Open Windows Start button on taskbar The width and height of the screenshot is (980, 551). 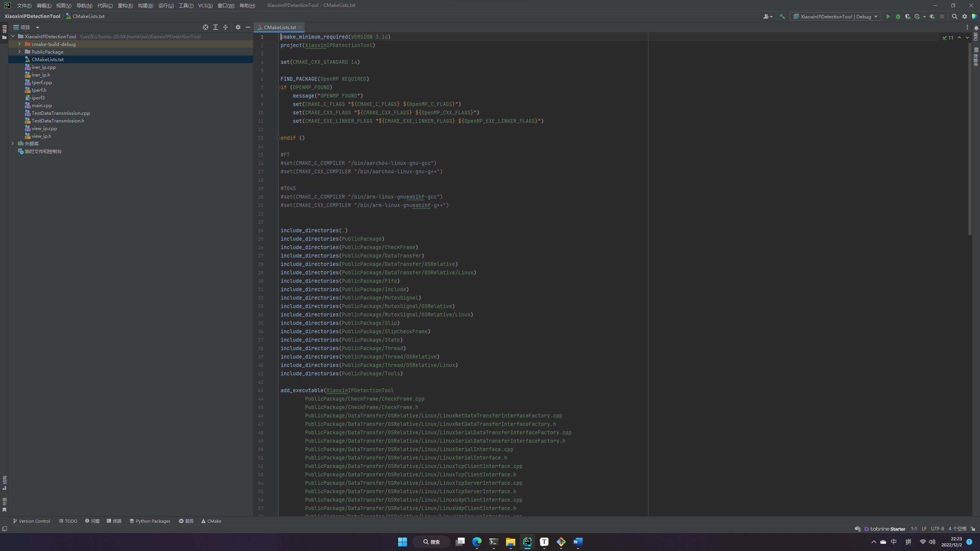click(402, 542)
